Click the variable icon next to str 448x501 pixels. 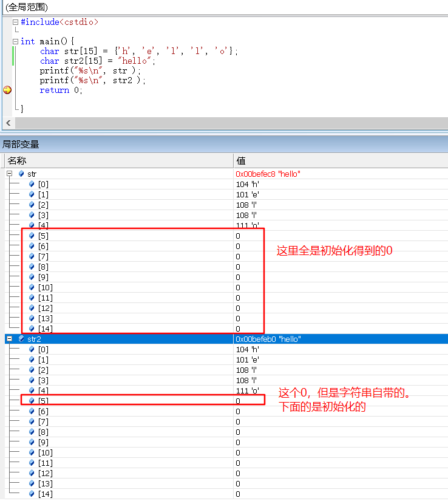22,174
